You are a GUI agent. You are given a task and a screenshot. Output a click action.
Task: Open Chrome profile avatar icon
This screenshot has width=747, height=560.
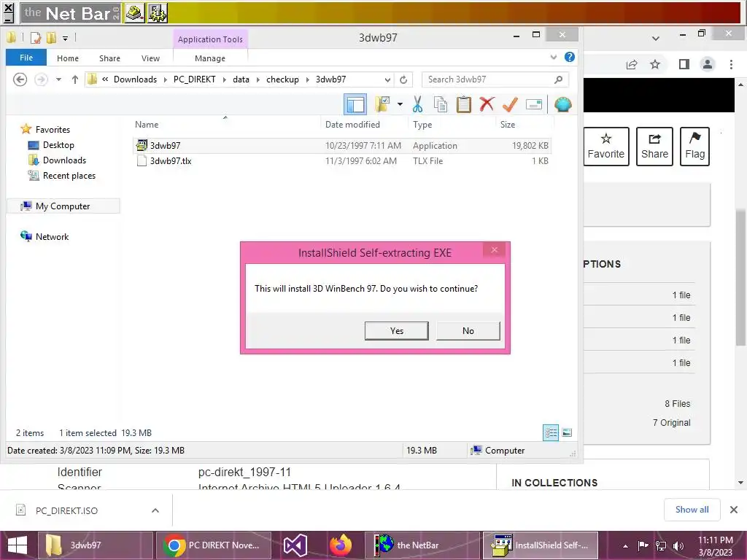pyautogui.click(x=708, y=64)
